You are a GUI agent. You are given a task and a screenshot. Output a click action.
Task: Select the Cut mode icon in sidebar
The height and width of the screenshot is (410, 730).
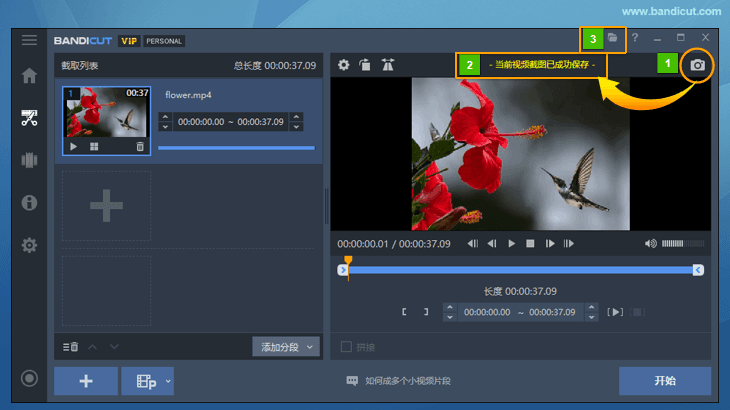(29, 118)
